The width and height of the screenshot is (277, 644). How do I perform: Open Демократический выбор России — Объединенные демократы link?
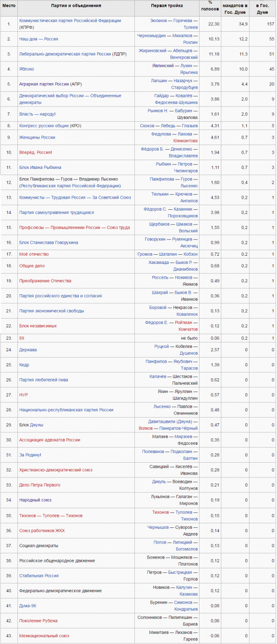pos(70,99)
